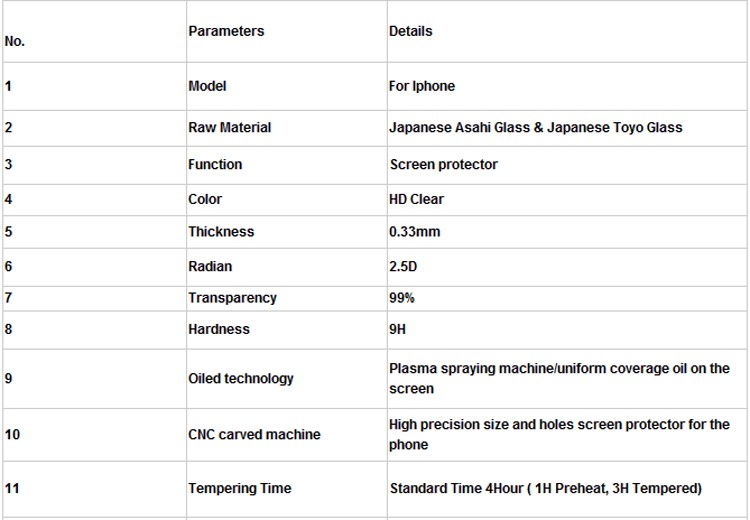Select the '0.33mm' thickness value
Image resolution: width=750 pixels, height=520 pixels.
[x=414, y=231]
